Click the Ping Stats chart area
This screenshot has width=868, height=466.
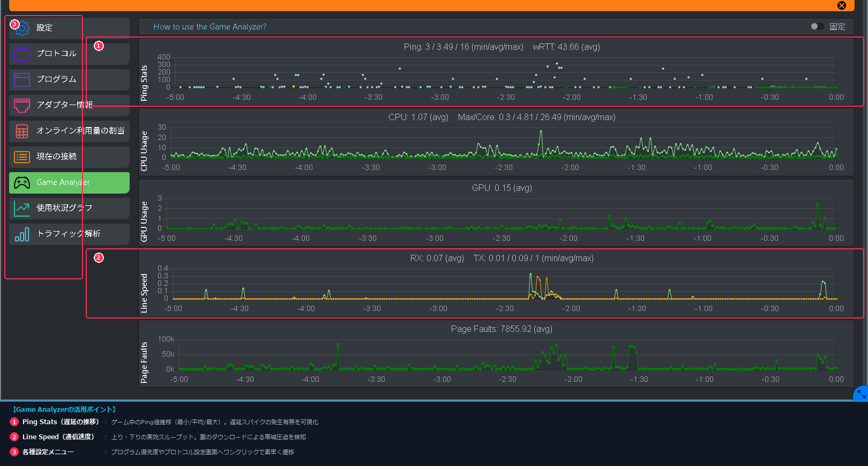pyautogui.click(x=496, y=72)
